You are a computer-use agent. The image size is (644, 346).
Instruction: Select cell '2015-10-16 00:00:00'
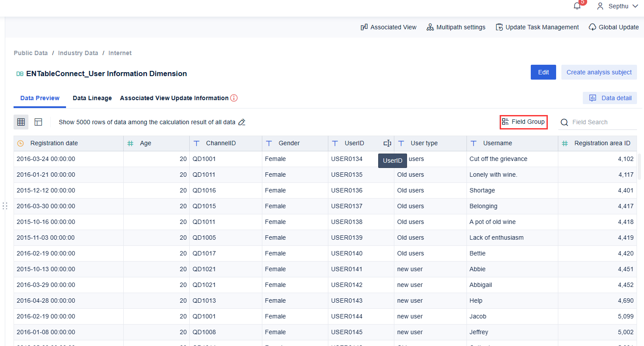coord(69,222)
